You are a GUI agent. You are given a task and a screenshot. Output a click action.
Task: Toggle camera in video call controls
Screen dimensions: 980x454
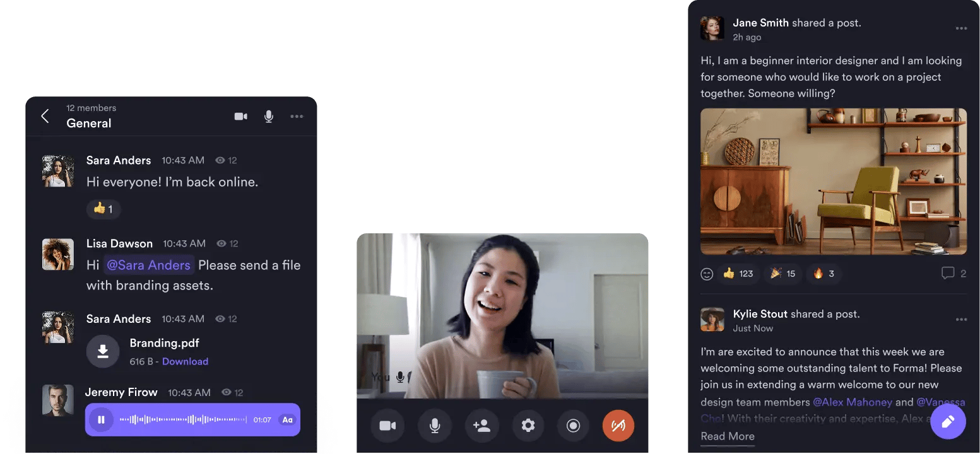[x=387, y=426]
